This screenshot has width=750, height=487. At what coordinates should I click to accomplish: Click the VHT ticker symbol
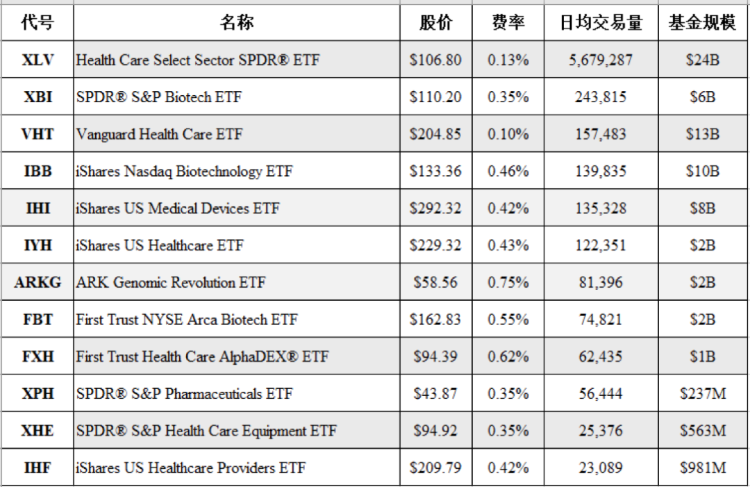point(38,134)
